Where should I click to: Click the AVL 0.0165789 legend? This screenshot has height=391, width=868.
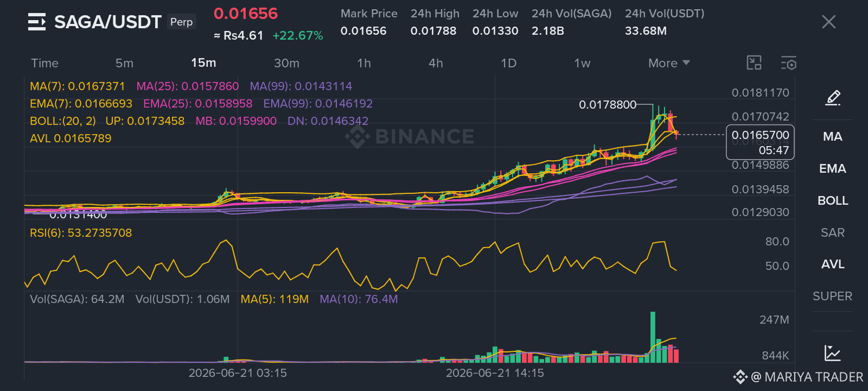pos(71,138)
